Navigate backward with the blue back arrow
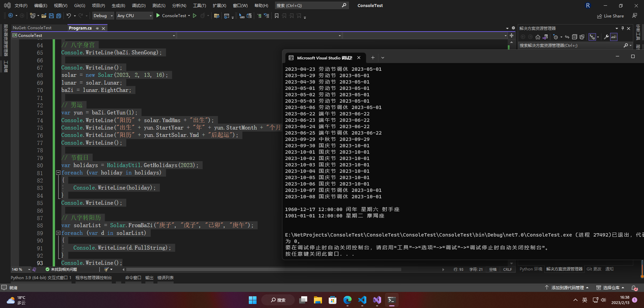Viewport: 644px width, 308px height. (11, 16)
